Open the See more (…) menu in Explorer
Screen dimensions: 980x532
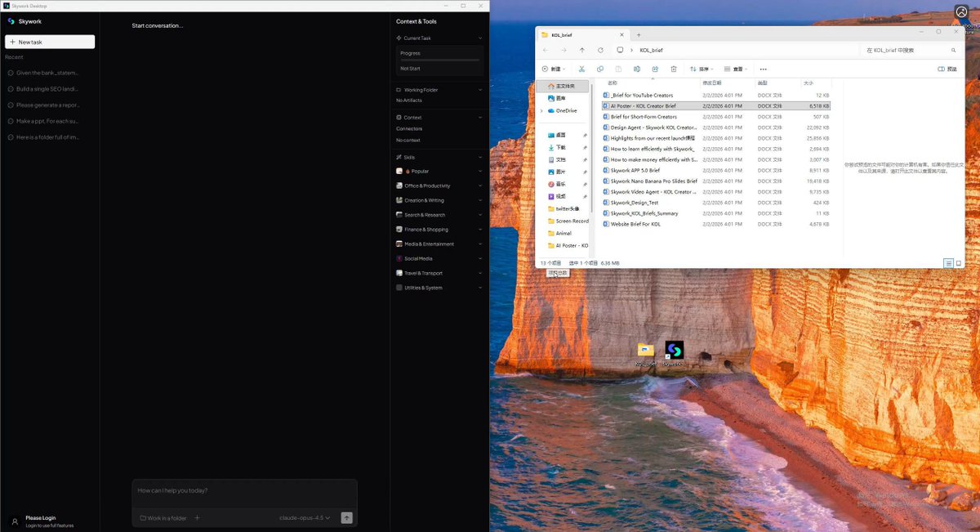coord(764,69)
